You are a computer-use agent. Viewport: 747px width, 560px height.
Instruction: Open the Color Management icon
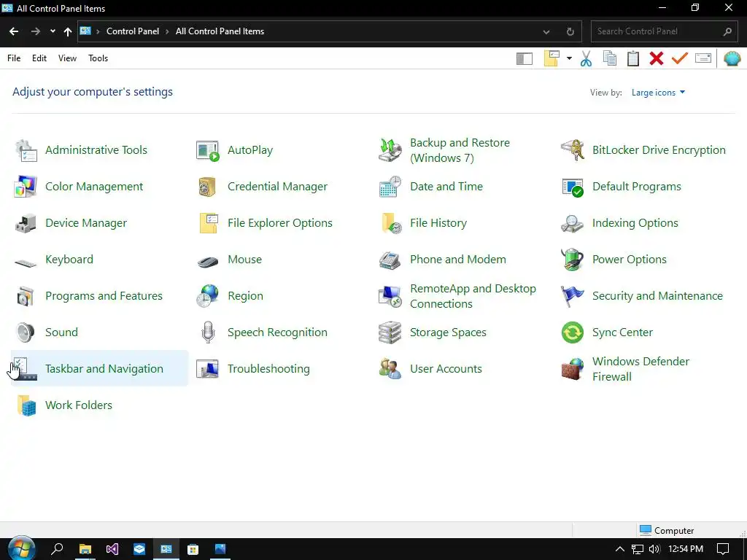[26, 187]
